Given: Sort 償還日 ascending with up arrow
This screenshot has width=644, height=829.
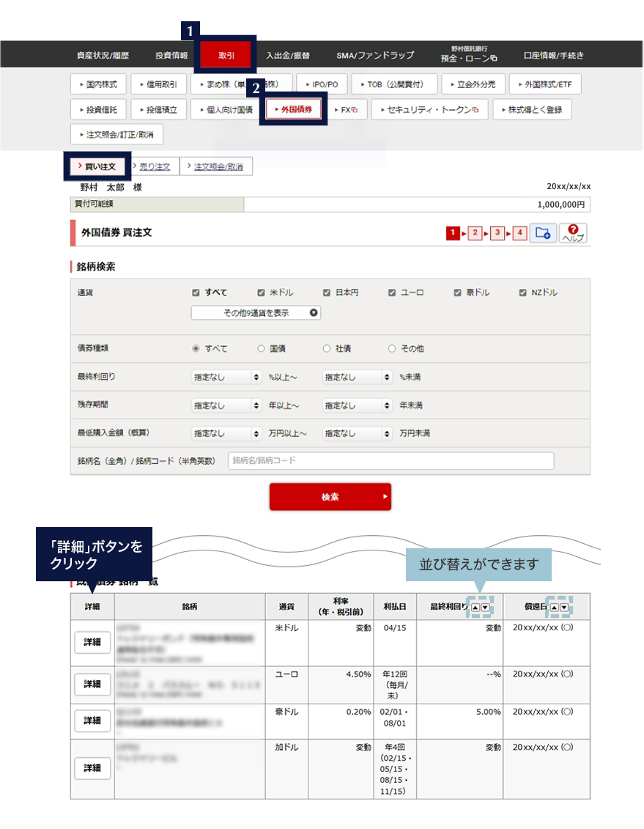Looking at the screenshot, I should (554, 608).
